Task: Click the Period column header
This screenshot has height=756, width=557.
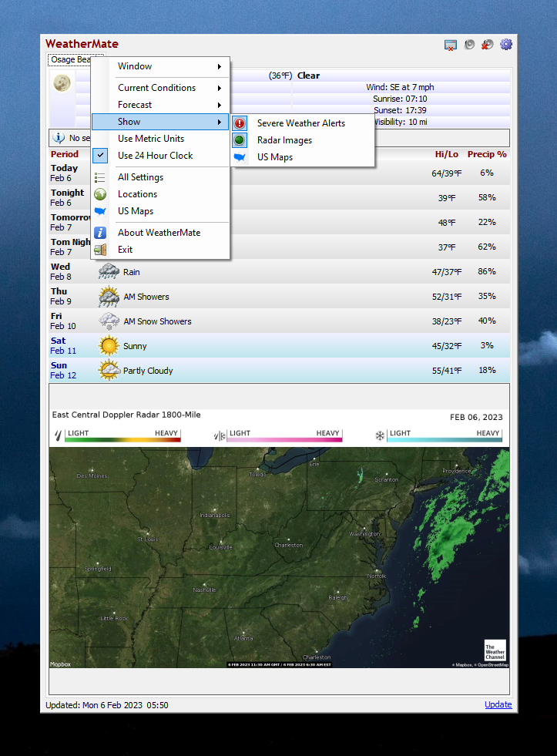Action: tap(65, 154)
